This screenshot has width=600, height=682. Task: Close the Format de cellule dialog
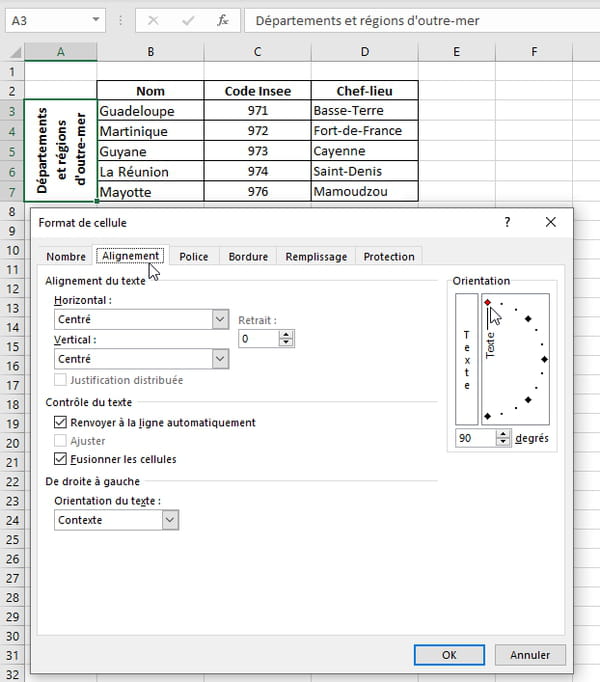pyautogui.click(x=550, y=222)
